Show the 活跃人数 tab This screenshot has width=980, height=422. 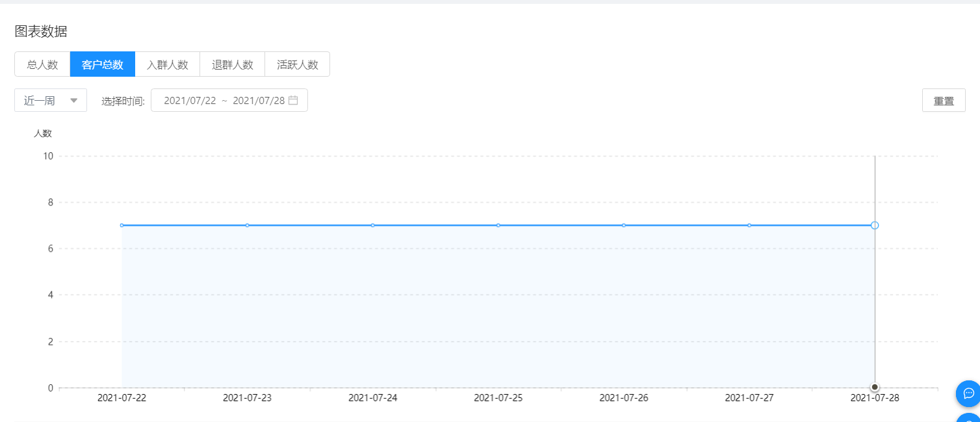coord(298,64)
